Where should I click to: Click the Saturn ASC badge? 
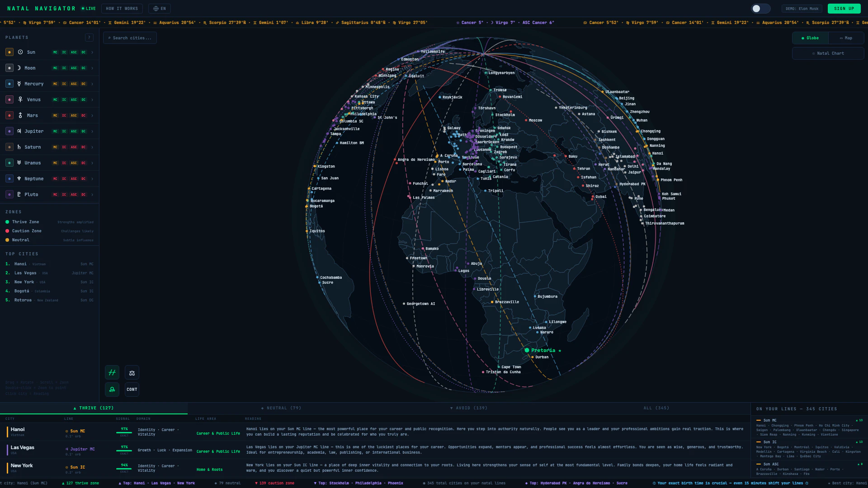tap(74, 147)
